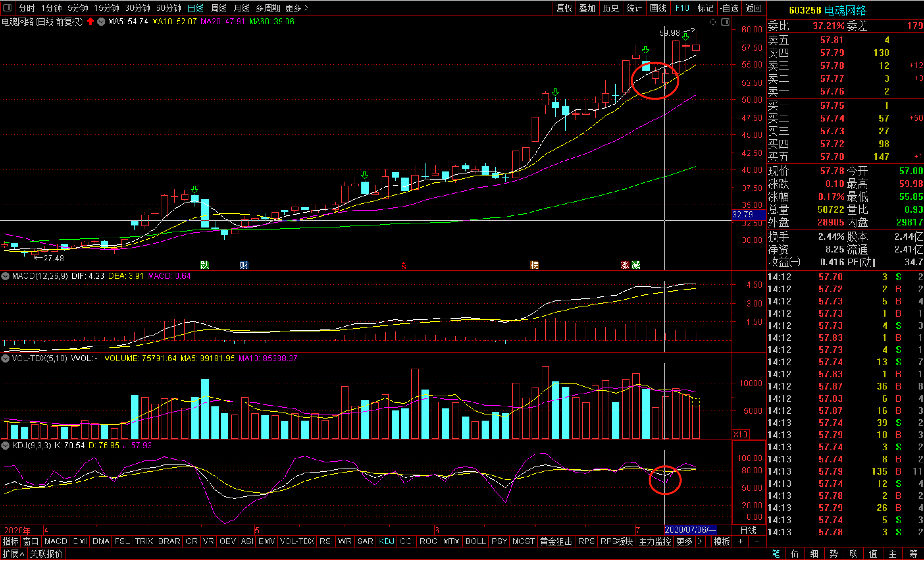924x561 pixels.
Task: Open the 窗口 window menu
Action: pos(30,542)
